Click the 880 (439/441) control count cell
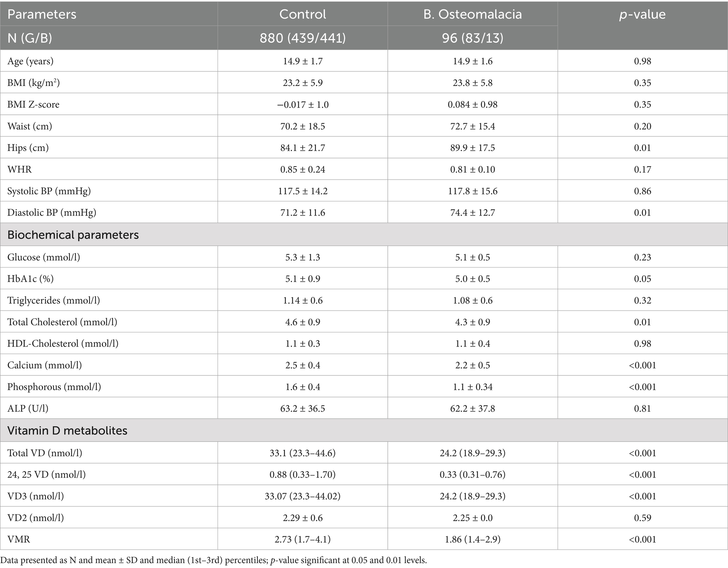 click(303, 38)
